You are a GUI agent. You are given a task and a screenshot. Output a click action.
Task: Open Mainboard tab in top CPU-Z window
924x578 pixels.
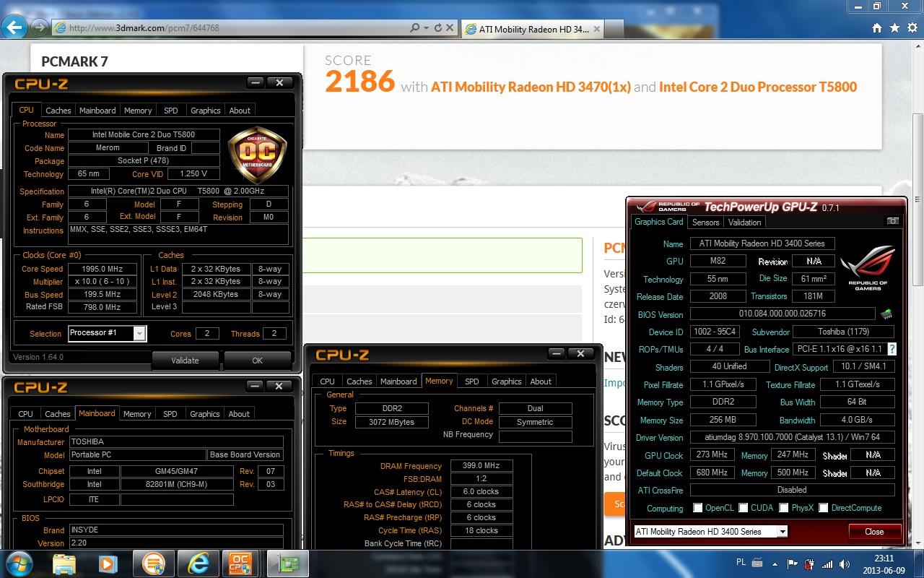tap(97, 111)
